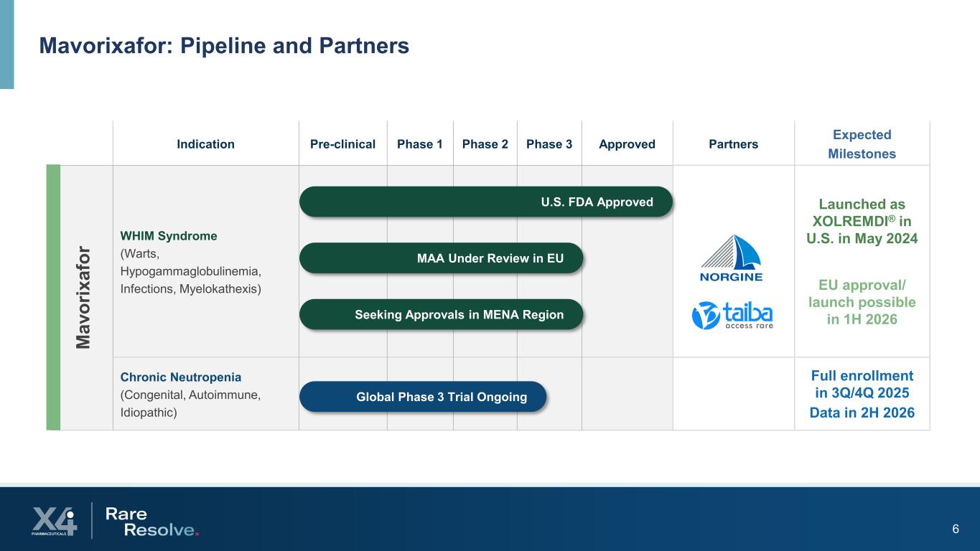
Task: Click the Expected Milestones header
Action: (862, 144)
